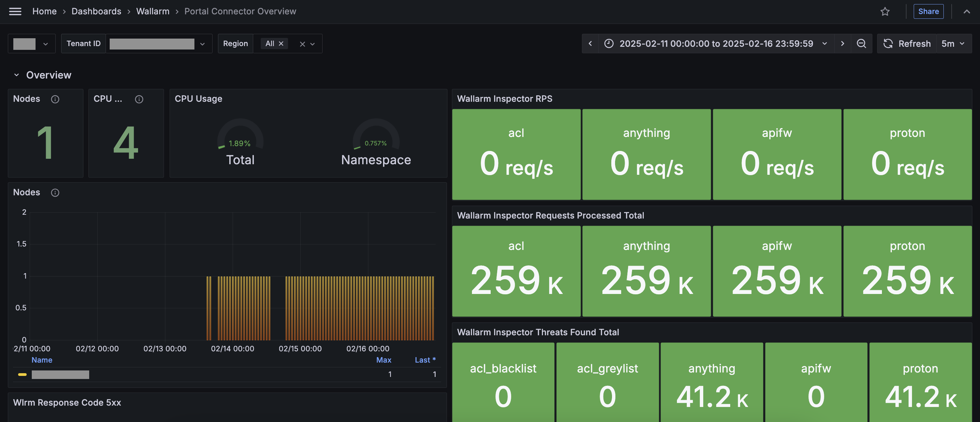Collapse the top bar with chevron
Screen dimensions: 980x422
(x=966, y=11)
